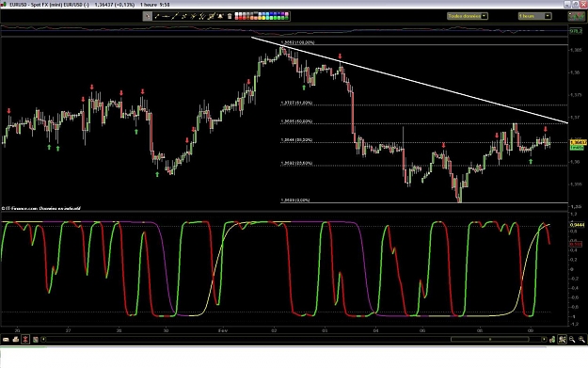Select the cursor pointer tool

[148, 16]
